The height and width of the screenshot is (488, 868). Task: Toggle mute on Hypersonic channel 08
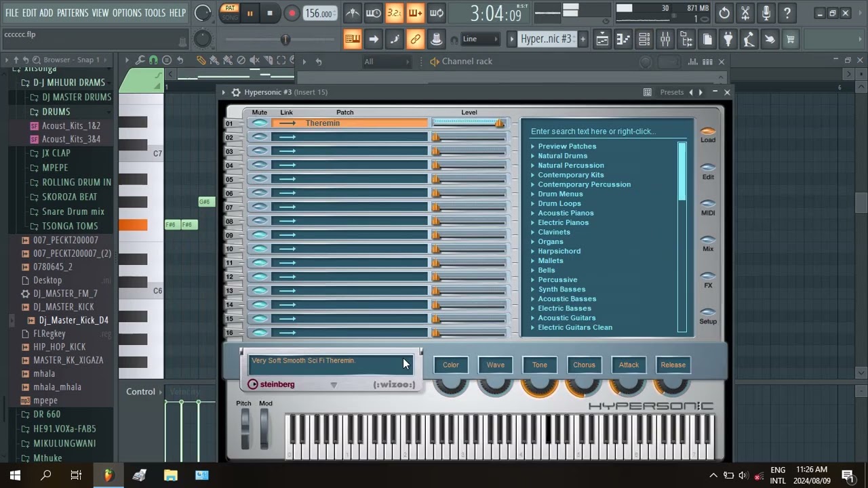tap(259, 221)
